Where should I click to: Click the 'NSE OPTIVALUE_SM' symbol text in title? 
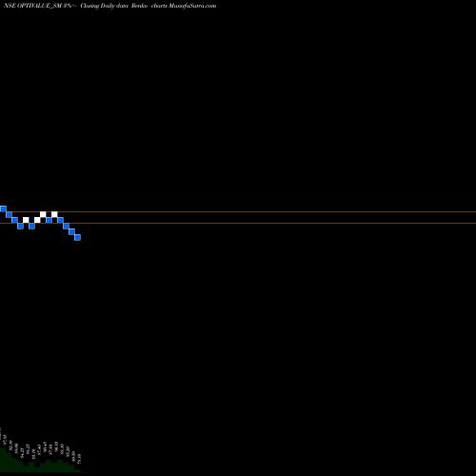click(x=32, y=6)
